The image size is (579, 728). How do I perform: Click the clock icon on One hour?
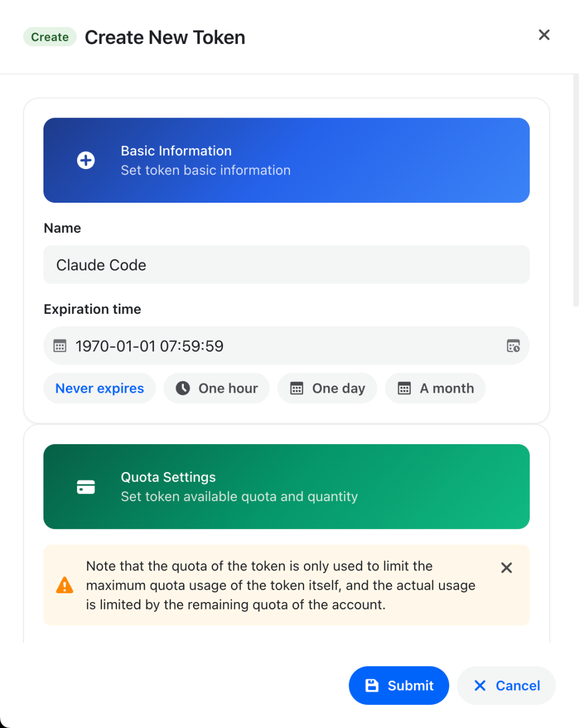point(183,388)
